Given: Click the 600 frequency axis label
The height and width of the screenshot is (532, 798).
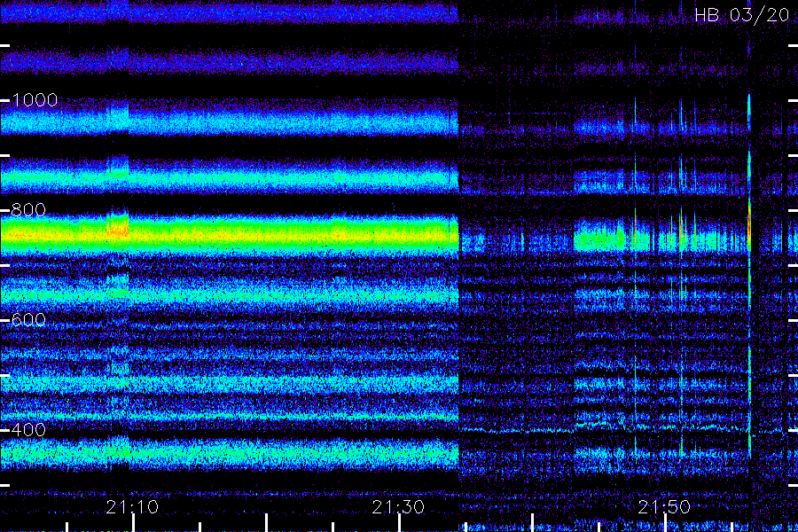Looking at the screenshot, I should (28, 320).
